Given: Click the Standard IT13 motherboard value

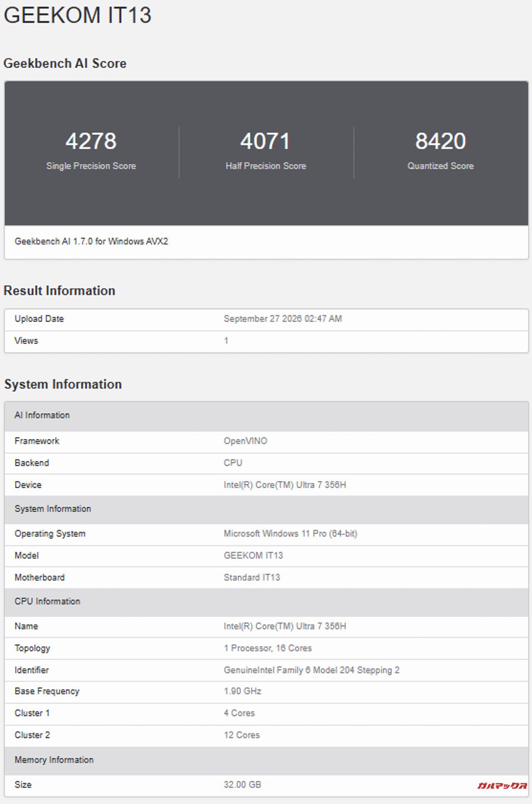Looking at the screenshot, I should tap(252, 578).
